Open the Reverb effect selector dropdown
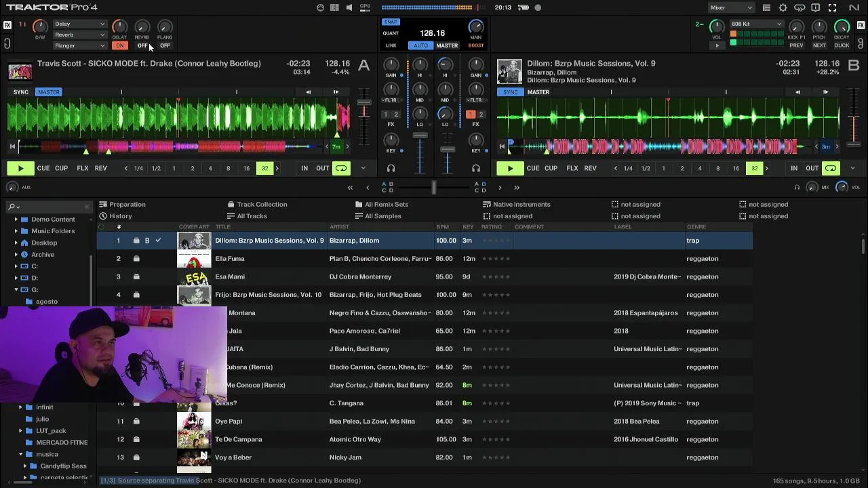Screen dimensions: 868x488 (80, 35)
